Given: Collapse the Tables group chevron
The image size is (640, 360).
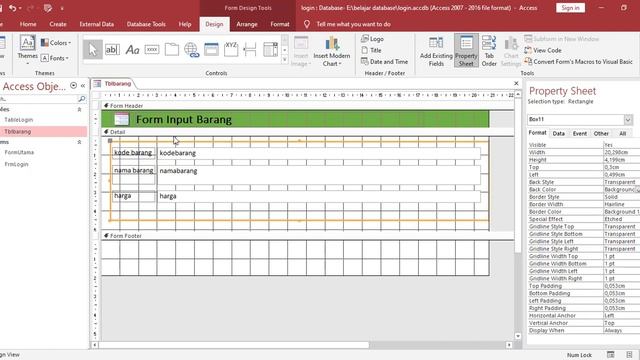Looking at the screenshot, I should (79, 109).
